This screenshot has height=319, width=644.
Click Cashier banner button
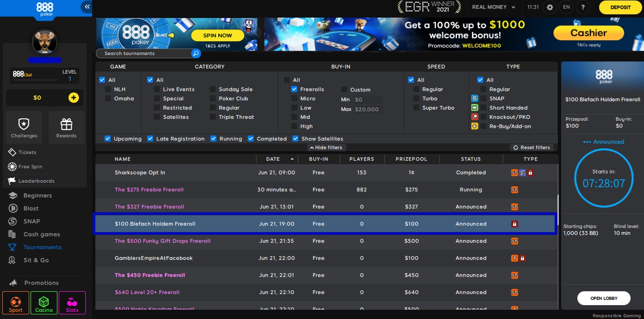588,33
